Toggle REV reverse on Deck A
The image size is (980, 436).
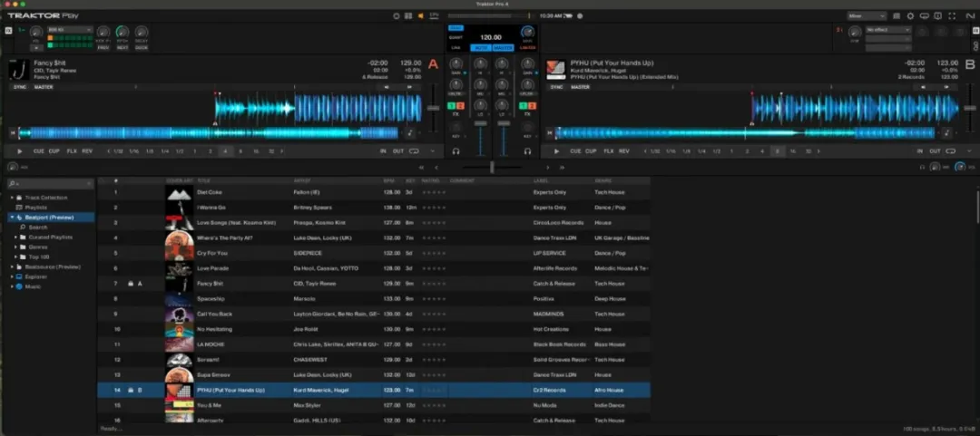click(x=87, y=151)
